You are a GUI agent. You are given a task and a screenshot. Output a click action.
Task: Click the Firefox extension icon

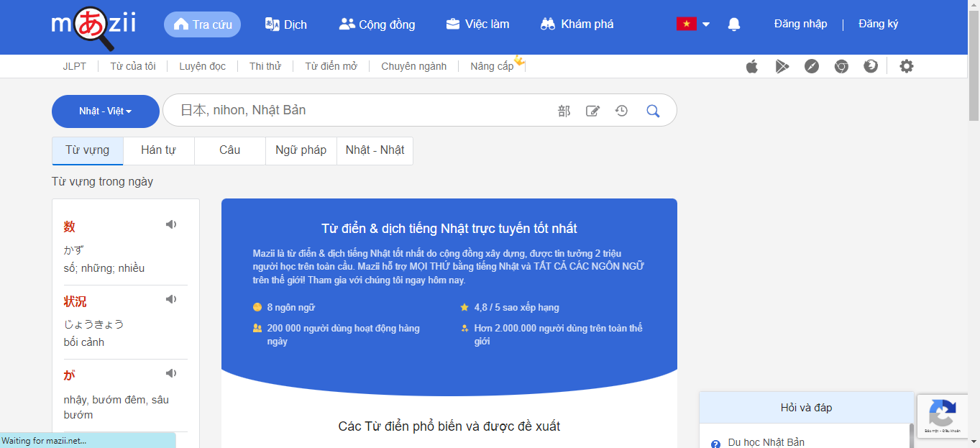pos(871,66)
